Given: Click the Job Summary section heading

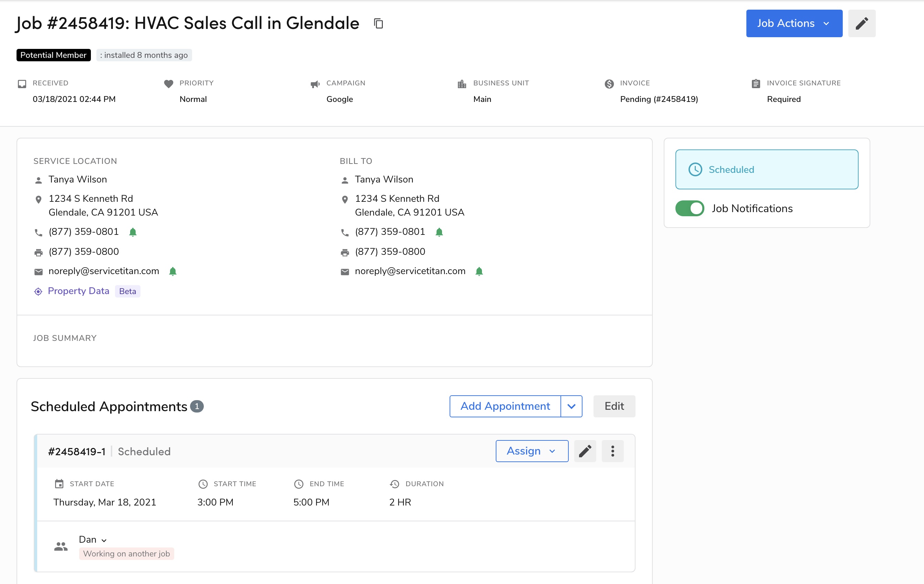Looking at the screenshot, I should (64, 338).
